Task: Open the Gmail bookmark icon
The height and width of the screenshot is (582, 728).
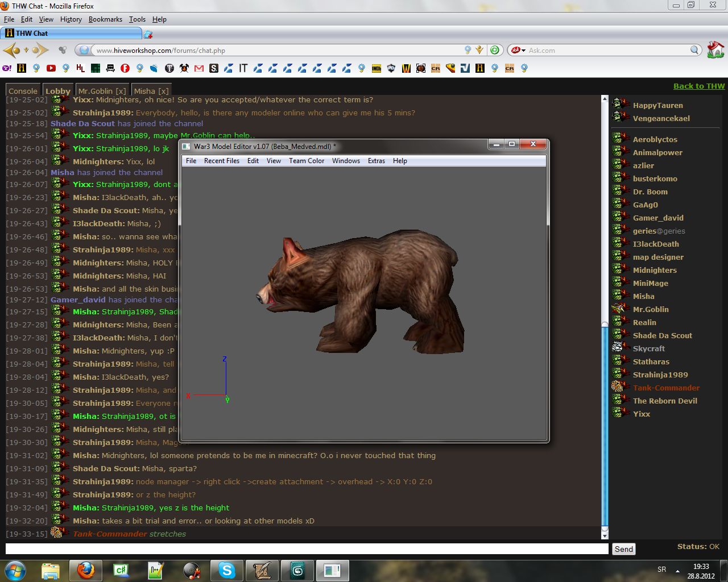Action: [199, 68]
